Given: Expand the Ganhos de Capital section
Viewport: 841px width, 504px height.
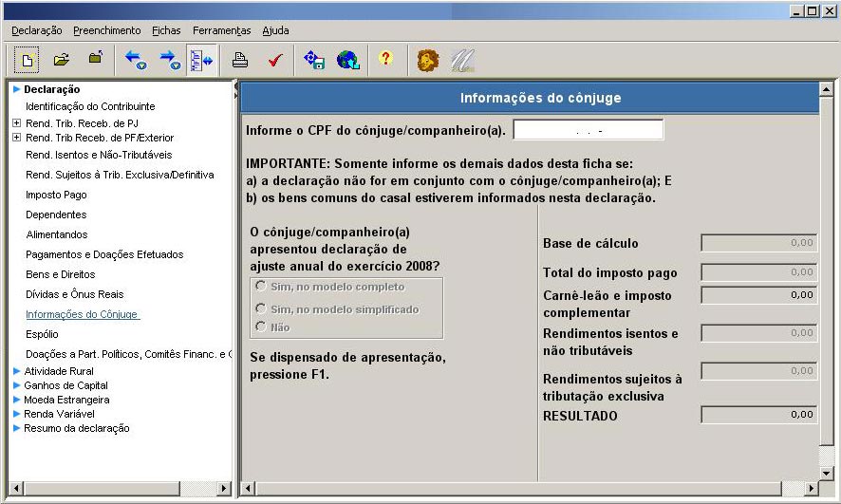Looking at the screenshot, I should point(16,385).
